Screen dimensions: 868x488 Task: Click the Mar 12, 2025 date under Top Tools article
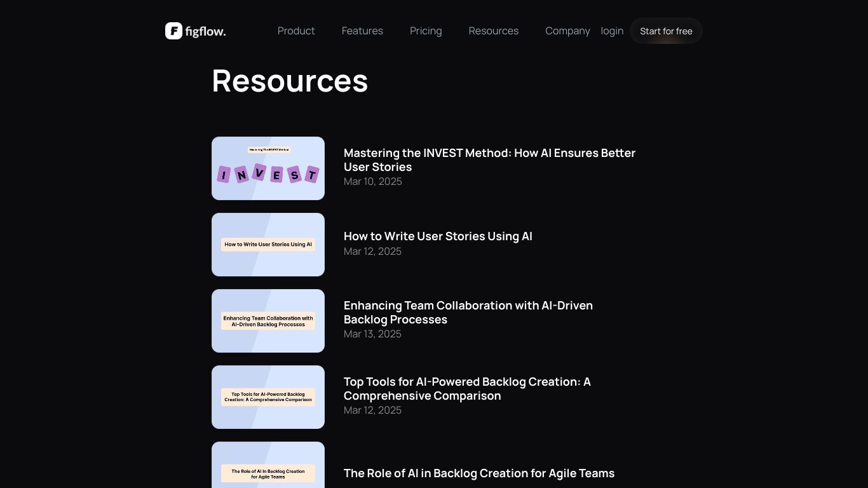pyautogui.click(x=372, y=410)
